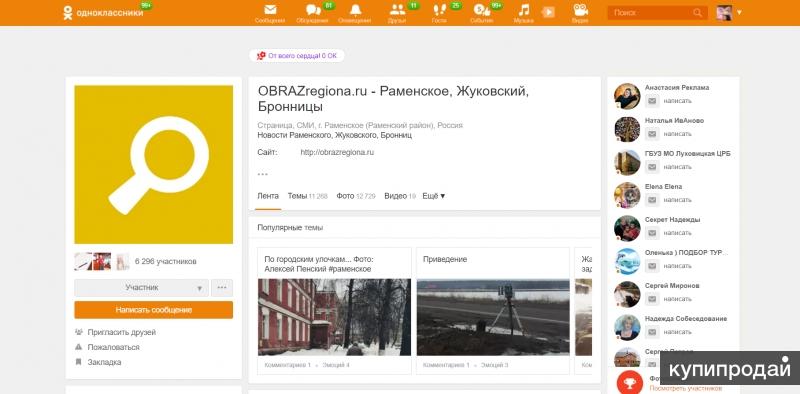Click the trophy icon at bottom right
This screenshot has width=800, height=394.
(x=630, y=382)
